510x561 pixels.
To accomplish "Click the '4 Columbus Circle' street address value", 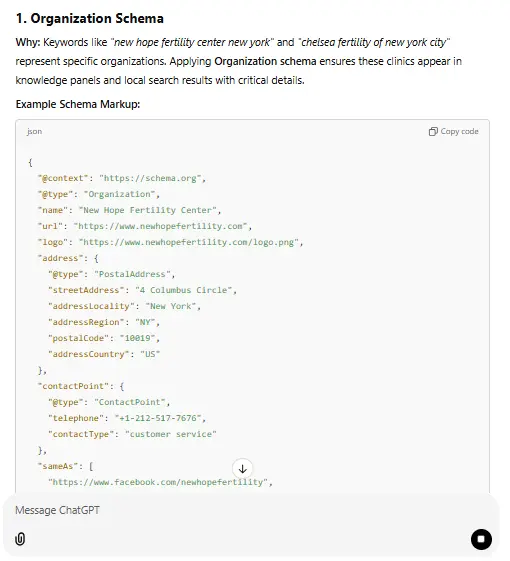I will point(183,290).
